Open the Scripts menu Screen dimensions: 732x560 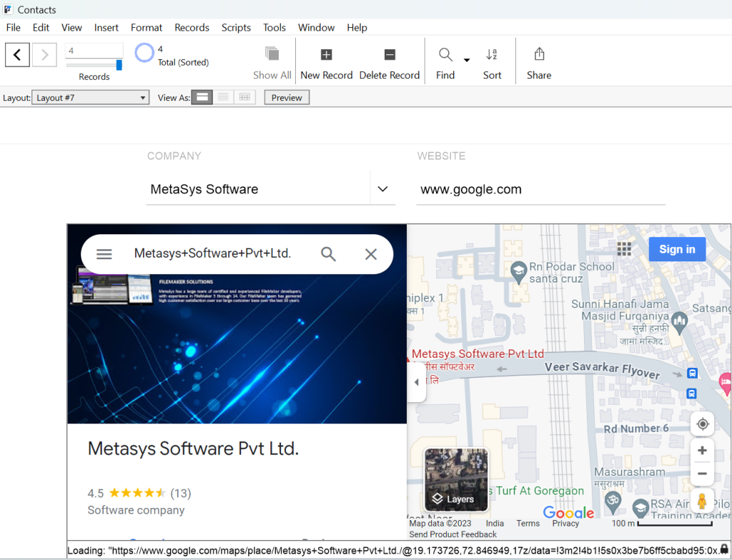click(x=236, y=27)
